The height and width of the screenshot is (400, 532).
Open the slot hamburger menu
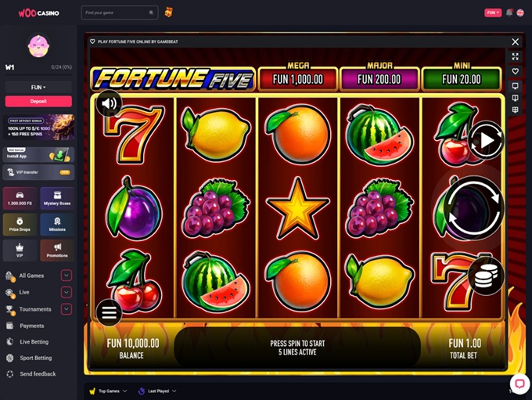click(109, 312)
